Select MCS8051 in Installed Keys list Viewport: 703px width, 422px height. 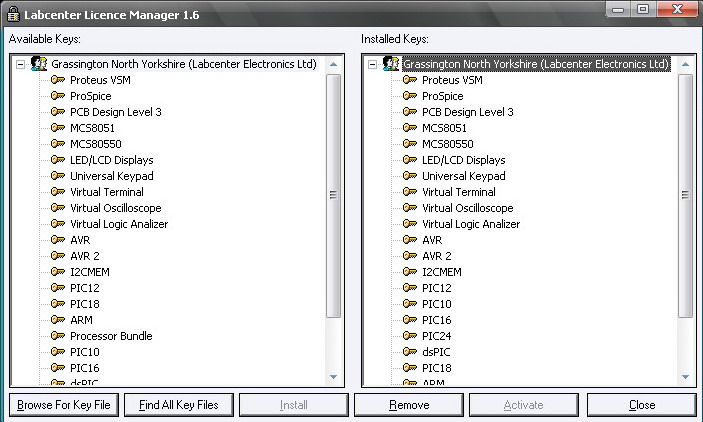(444, 128)
